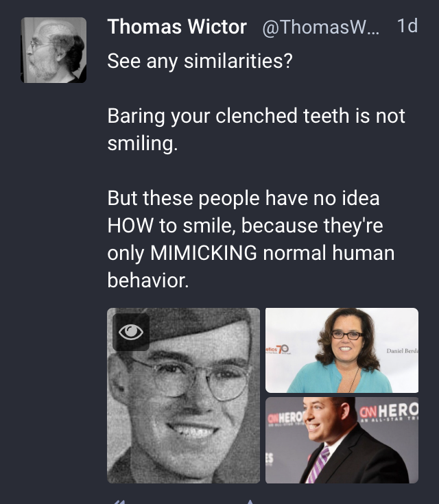Tap the boost icon below the post
Viewport: 439px width, 504px height.
click(250, 502)
